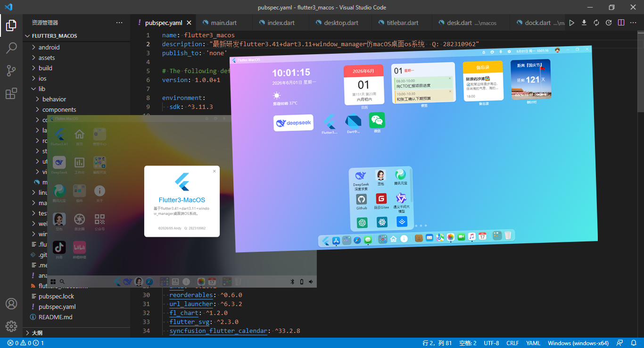Switch to the index.dart tab
This screenshot has width=644, height=348.
pos(281,23)
